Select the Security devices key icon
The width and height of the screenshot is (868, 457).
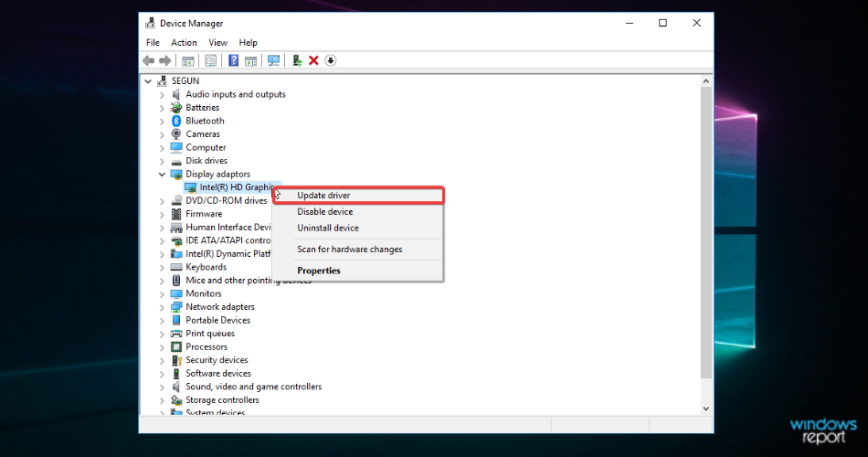point(176,360)
